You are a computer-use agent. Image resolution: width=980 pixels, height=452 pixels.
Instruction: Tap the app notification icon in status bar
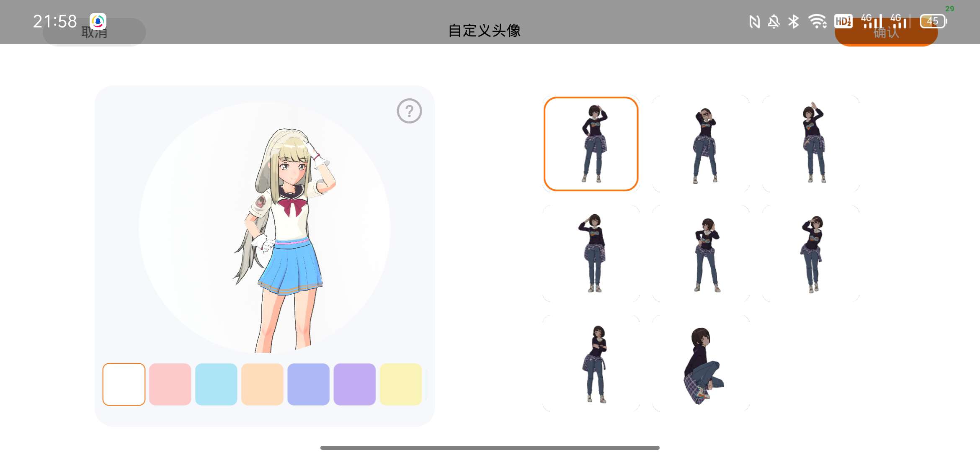[x=98, y=21]
